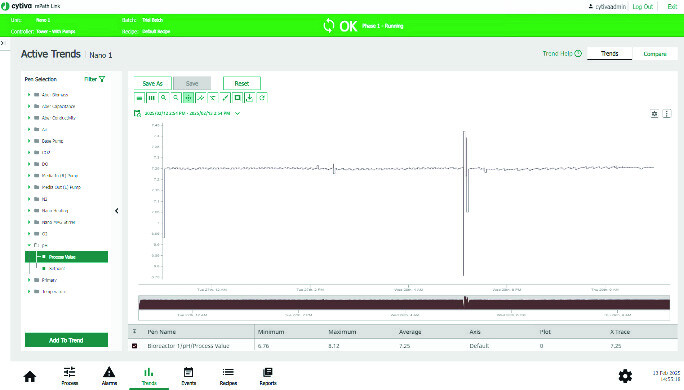Click the Exit link at top right
The image size is (684, 390).
[x=672, y=7]
